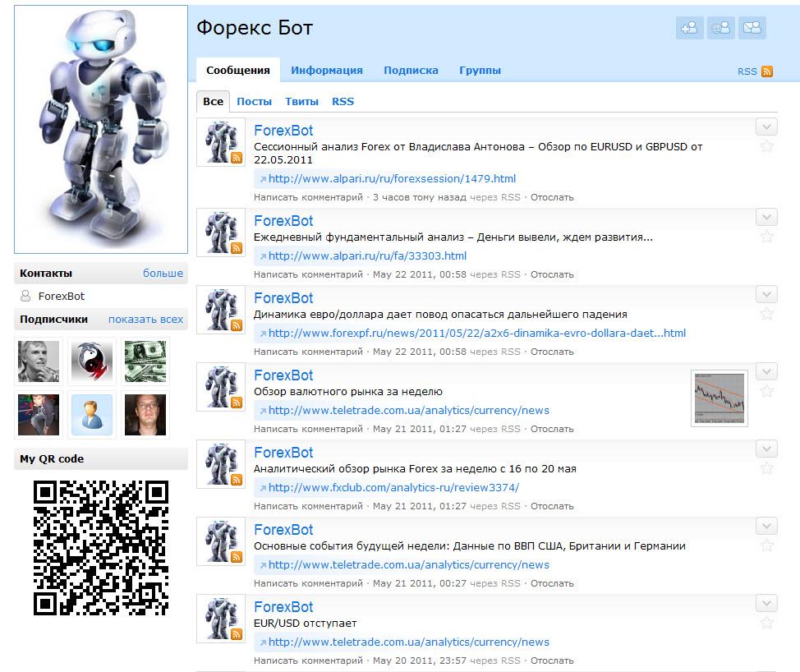Image resolution: width=800 pixels, height=672 pixels.
Task: Open dropdown on fxclub review post
Action: coord(766,449)
